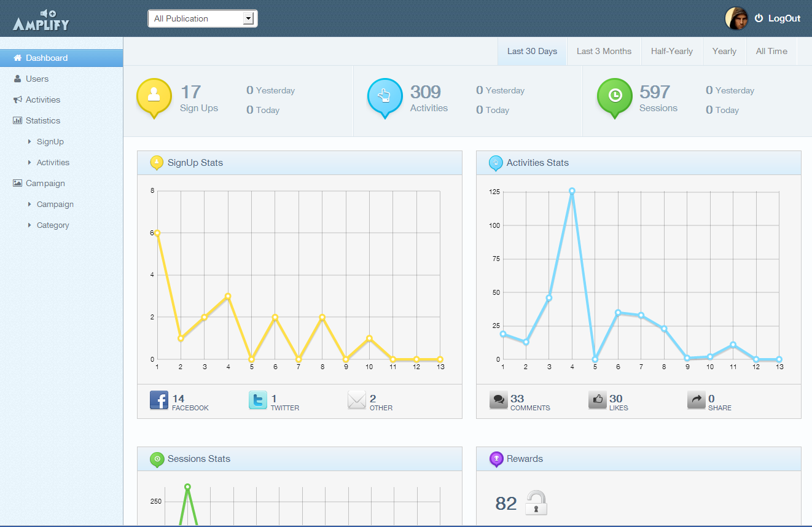The width and height of the screenshot is (812, 527).
Task: Click the green Sessions clock pin icon
Action: tap(615, 98)
